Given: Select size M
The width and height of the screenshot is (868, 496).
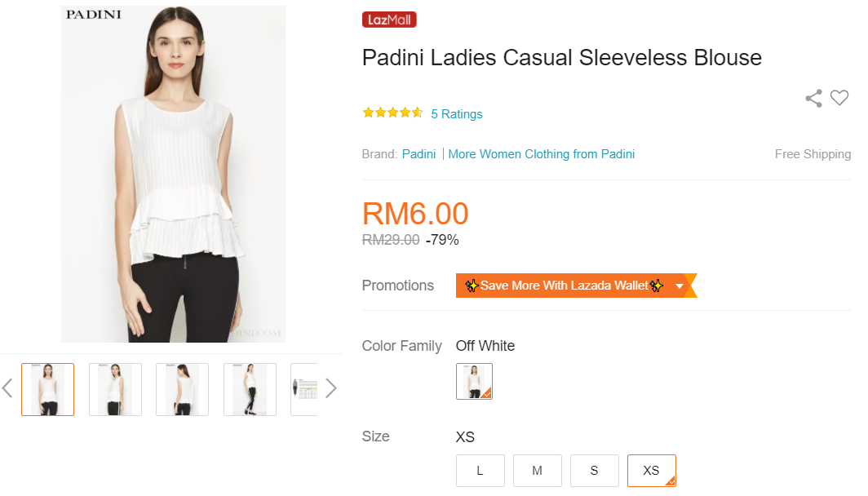Looking at the screenshot, I should click(x=537, y=471).
